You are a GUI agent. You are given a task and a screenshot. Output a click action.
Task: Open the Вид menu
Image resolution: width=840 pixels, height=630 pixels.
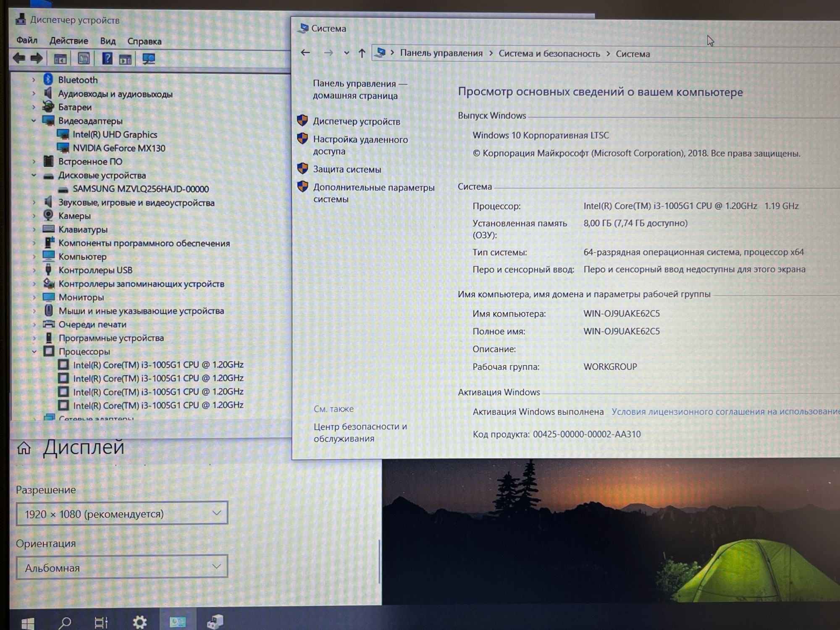coord(108,41)
